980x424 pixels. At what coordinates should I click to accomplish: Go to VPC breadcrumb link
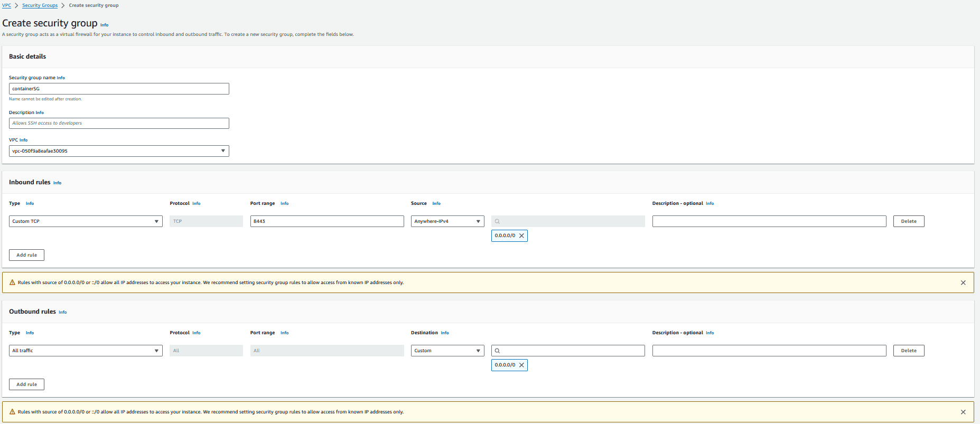(x=6, y=5)
